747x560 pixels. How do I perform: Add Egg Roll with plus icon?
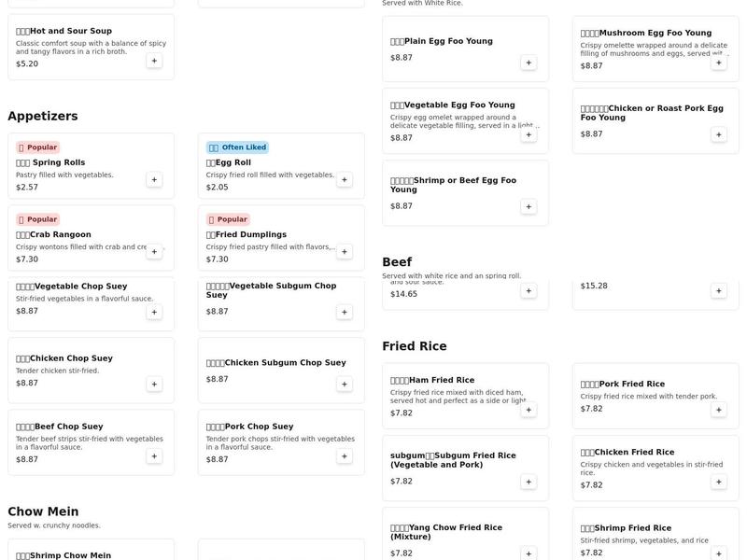click(345, 180)
